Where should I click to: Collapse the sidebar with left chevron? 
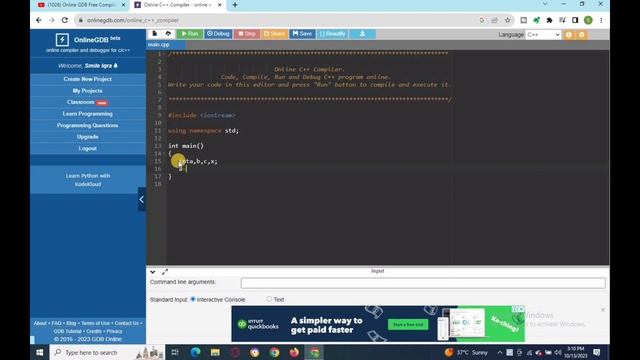point(142,199)
